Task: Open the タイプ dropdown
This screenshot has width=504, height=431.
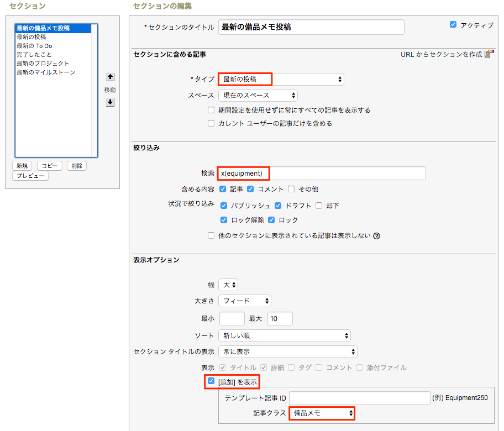Action: 280,79
